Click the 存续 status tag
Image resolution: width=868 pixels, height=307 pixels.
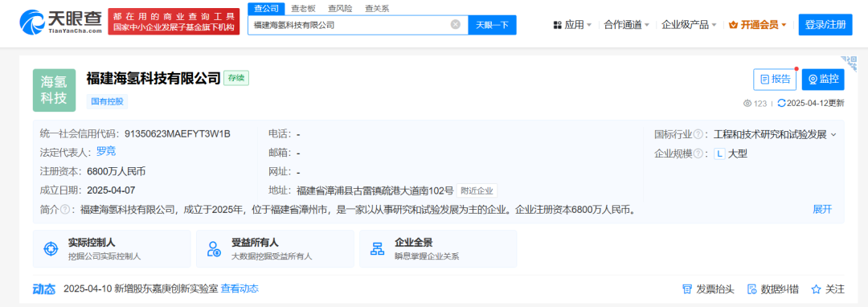tap(236, 79)
